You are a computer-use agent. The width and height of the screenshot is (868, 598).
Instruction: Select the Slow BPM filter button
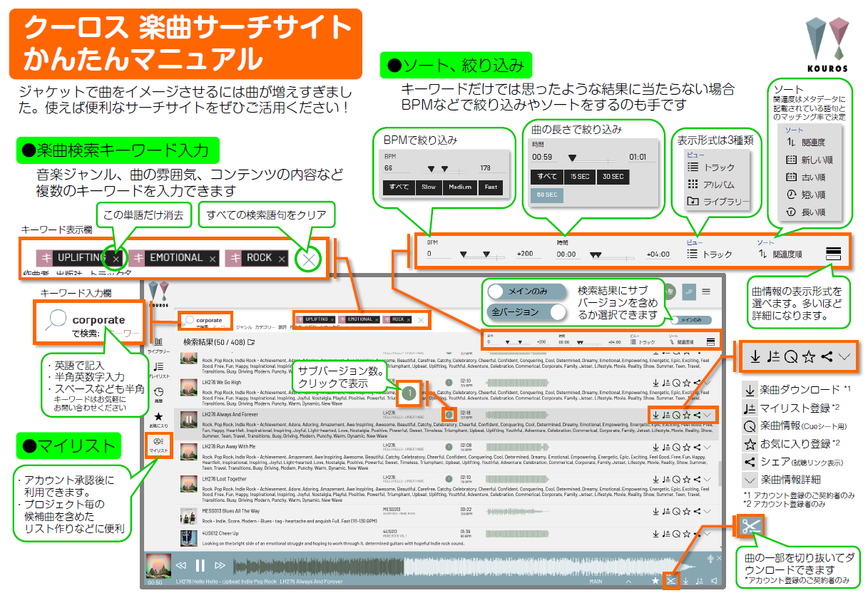pyautogui.click(x=428, y=187)
